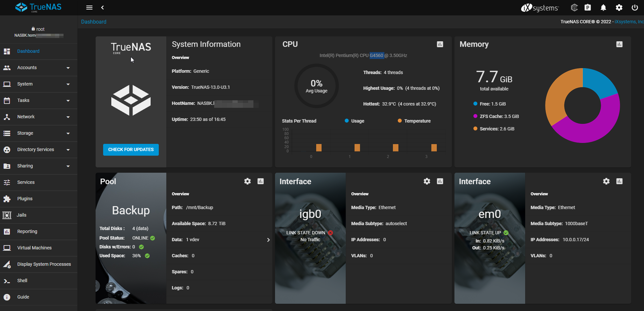The image size is (644, 311).
Task: Click the Dashboard breadcrumb link
Action: click(x=94, y=22)
